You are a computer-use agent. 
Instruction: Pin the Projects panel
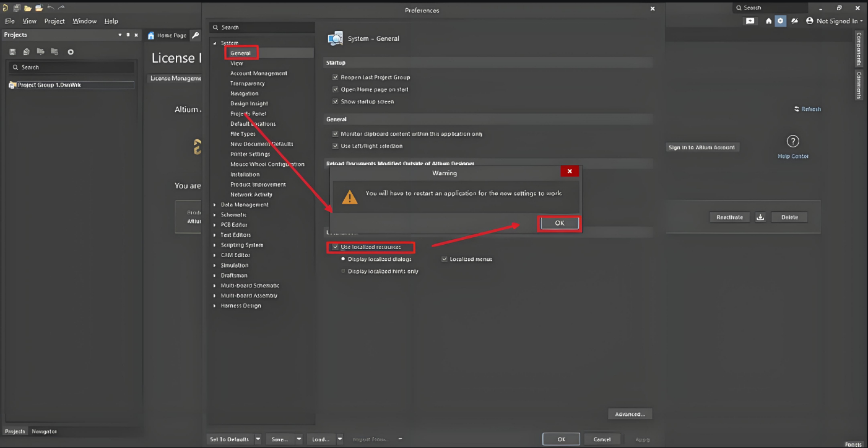(128, 35)
